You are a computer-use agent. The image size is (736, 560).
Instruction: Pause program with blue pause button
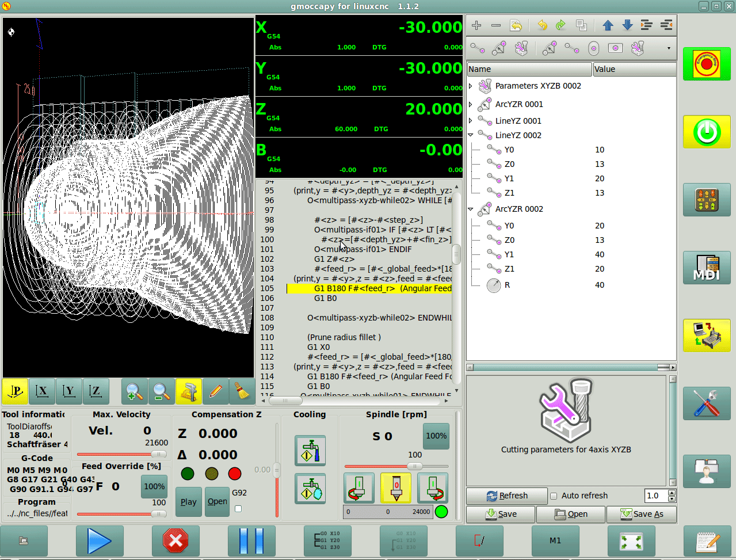point(251,541)
